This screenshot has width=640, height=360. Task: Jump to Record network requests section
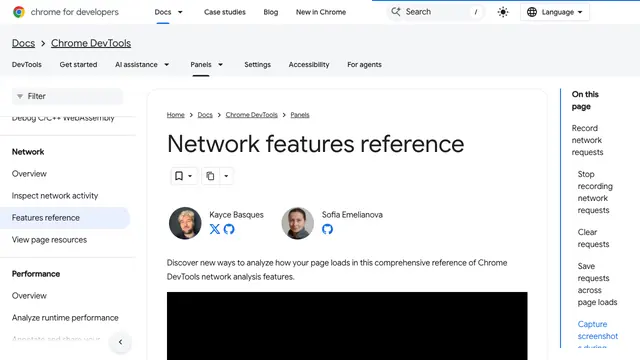[x=587, y=140]
